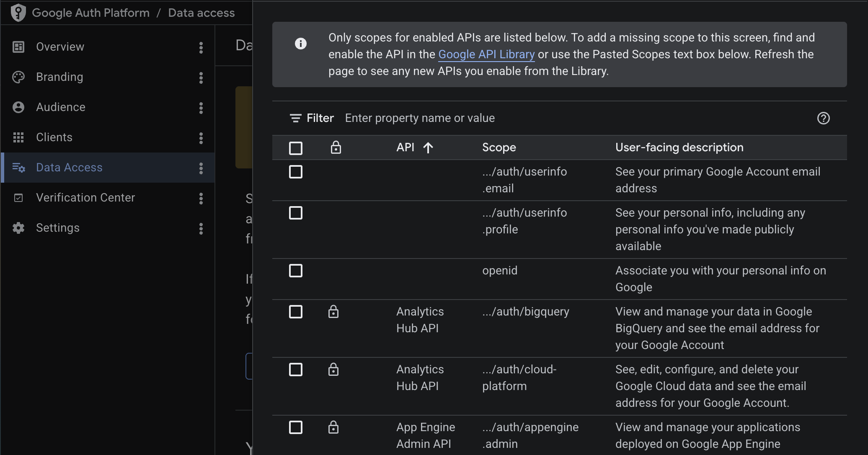Click the Filter lines icon
The width and height of the screenshot is (868, 455).
pos(296,118)
